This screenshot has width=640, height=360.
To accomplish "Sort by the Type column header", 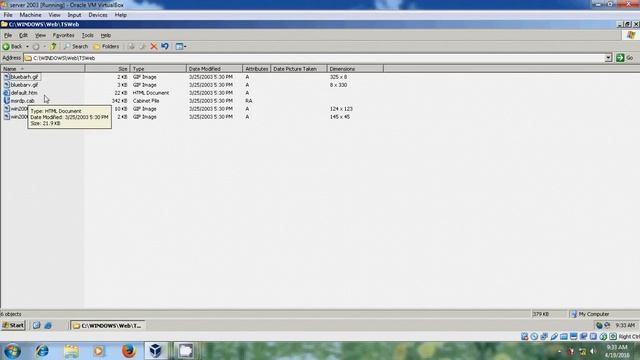I will 158,69.
